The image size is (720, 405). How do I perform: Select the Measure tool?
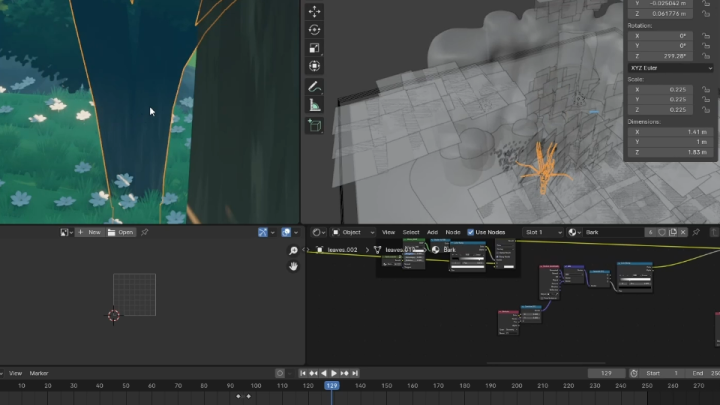(314, 105)
